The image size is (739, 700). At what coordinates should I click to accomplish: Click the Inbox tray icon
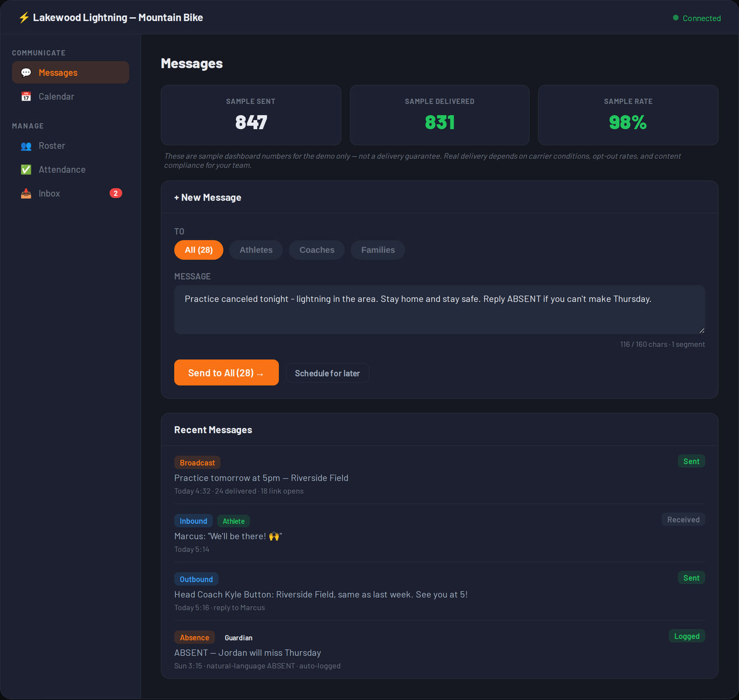[x=26, y=194]
